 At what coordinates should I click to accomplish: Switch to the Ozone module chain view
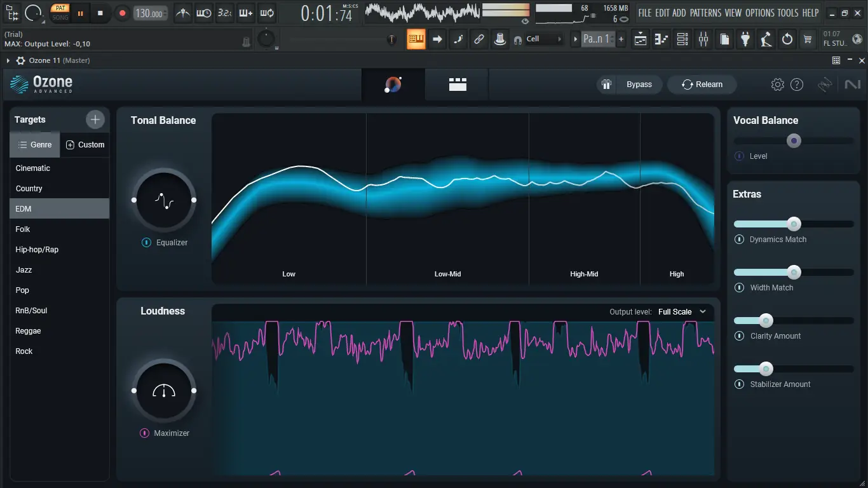click(x=458, y=85)
